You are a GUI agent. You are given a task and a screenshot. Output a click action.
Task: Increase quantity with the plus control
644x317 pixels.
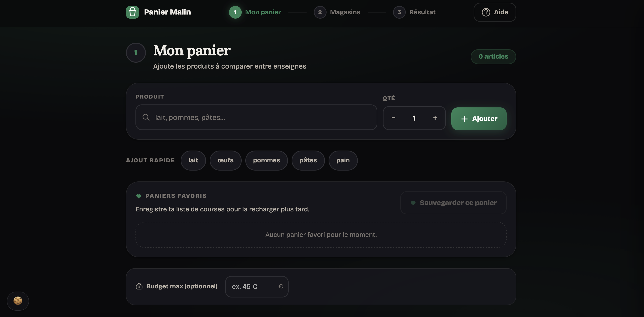pos(435,118)
